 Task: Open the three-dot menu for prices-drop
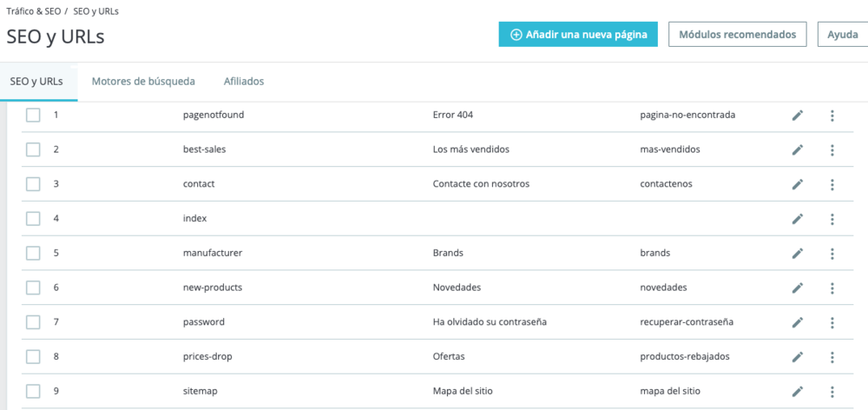(x=832, y=357)
